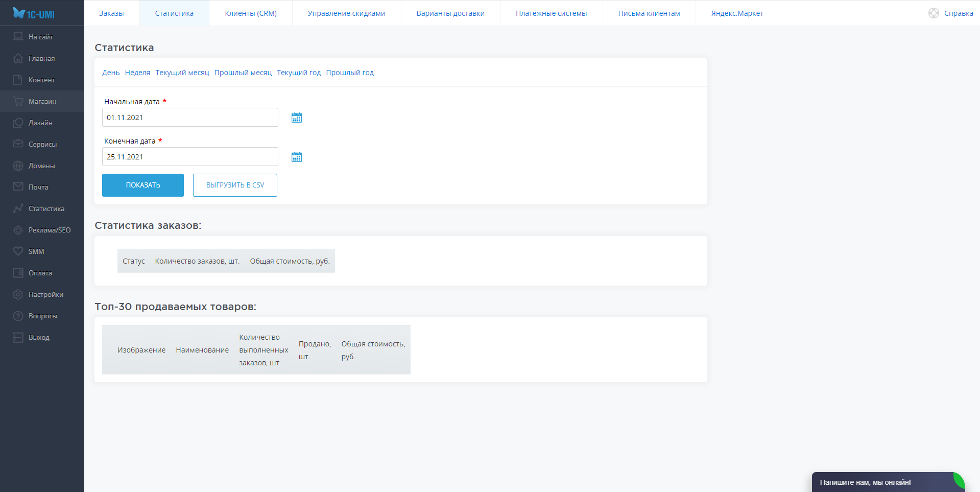
Task: Open the Заказы tab
Action: 111,13
